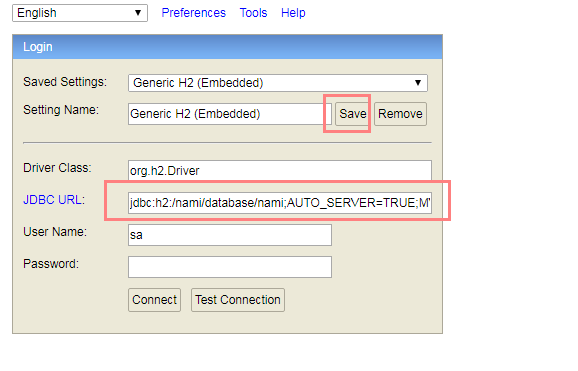The width and height of the screenshot is (578, 371).
Task: Click the Driver Class label
Action: coord(57,168)
